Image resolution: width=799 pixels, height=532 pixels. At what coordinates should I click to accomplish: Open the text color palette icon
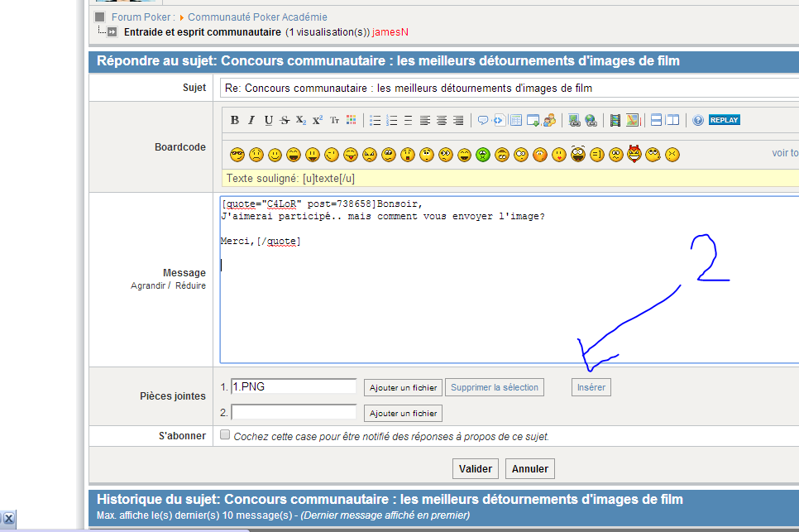(x=351, y=120)
